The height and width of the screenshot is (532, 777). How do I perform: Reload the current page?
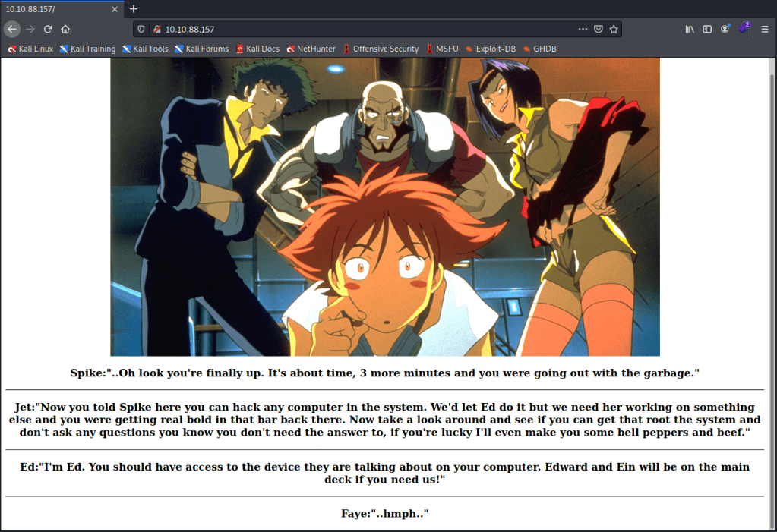click(48, 29)
